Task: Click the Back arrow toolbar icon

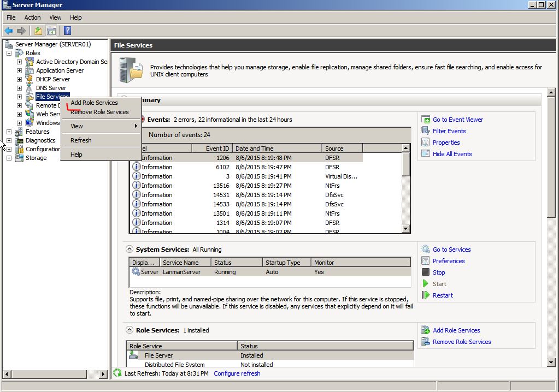Action: [x=9, y=31]
